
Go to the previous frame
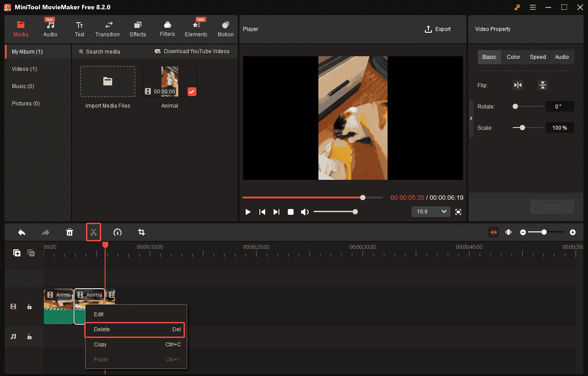click(x=262, y=212)
